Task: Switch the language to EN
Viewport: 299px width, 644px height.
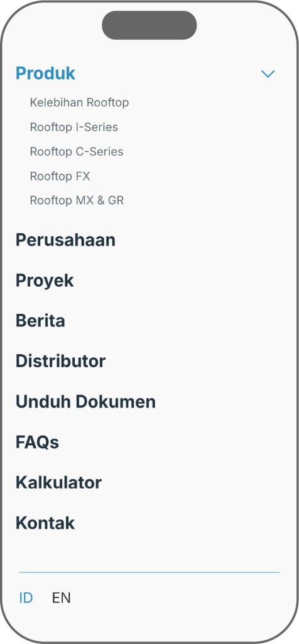Action: (x=62, y=598)
